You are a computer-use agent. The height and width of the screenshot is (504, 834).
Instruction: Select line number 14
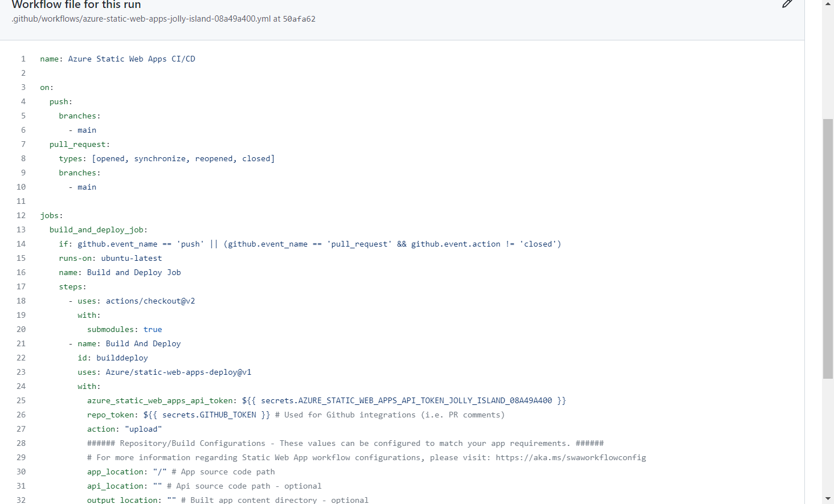tap(21, 244)
